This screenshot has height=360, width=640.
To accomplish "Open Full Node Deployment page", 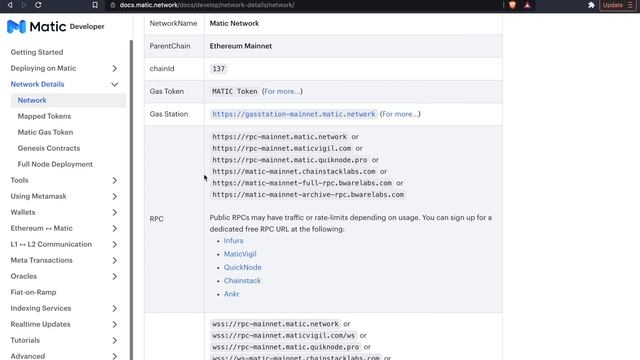I will pos(55,164).
